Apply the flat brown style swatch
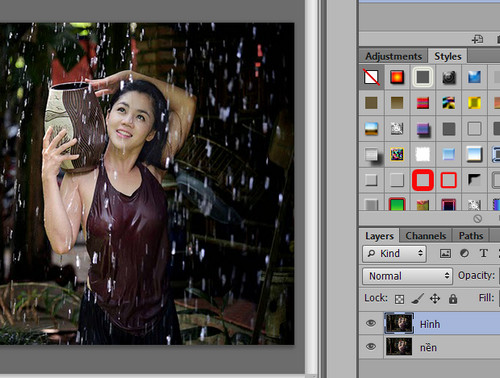500x378 pixels. coord(371,103)
